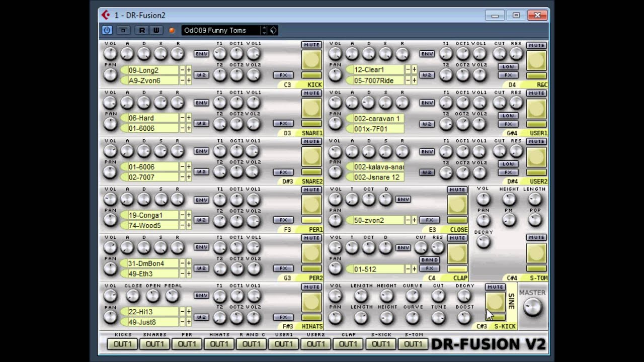
Task: Click plus button next to 09-Long2
Action: (189, 70)
